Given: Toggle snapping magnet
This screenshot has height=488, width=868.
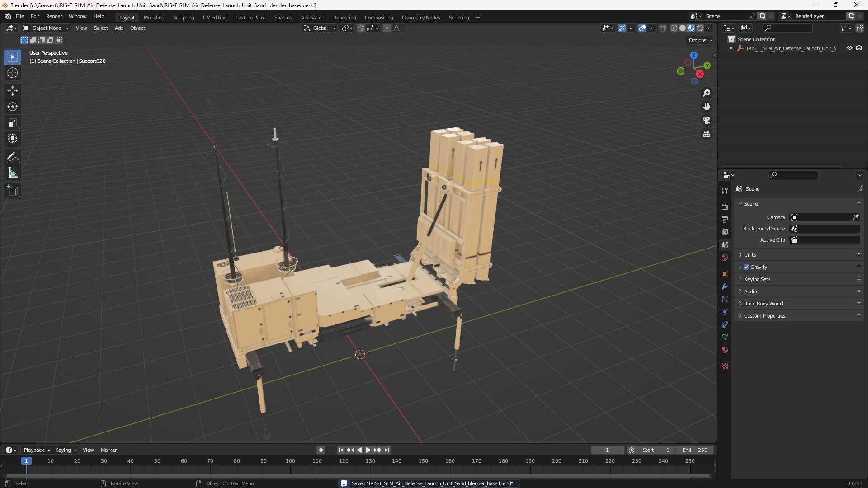Looking at the screenshot, I should [x=361, y=28].
